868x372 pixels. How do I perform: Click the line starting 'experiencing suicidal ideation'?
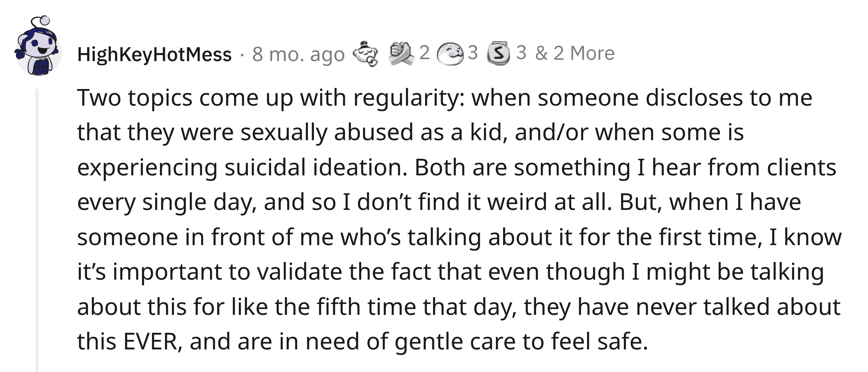click(457, 168)
